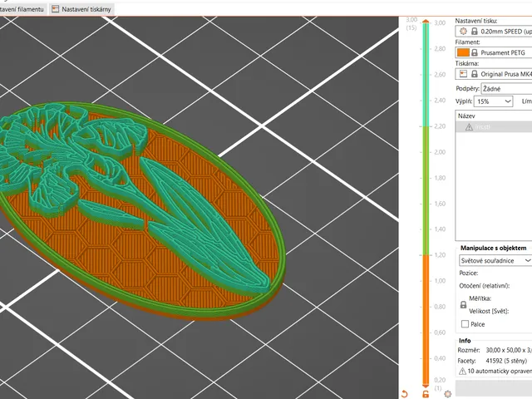Open the Original Prusa MK4 printer dropdown
532x399 pixels.
494,74
